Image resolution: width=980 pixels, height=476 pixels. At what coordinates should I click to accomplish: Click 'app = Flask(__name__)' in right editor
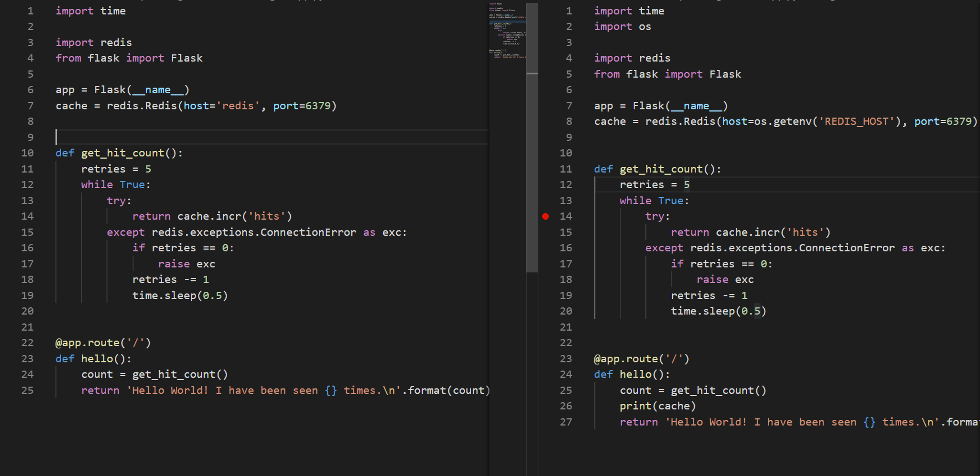[661, 106]
